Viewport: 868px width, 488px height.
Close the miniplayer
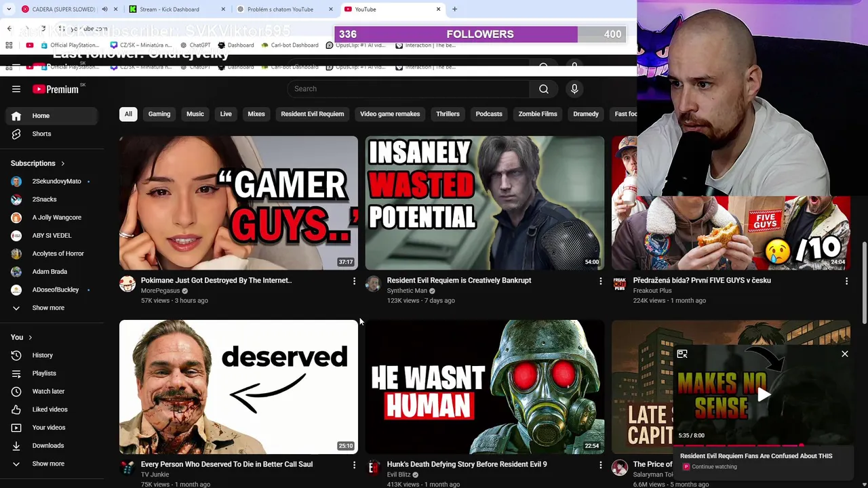tap(845, 354)
